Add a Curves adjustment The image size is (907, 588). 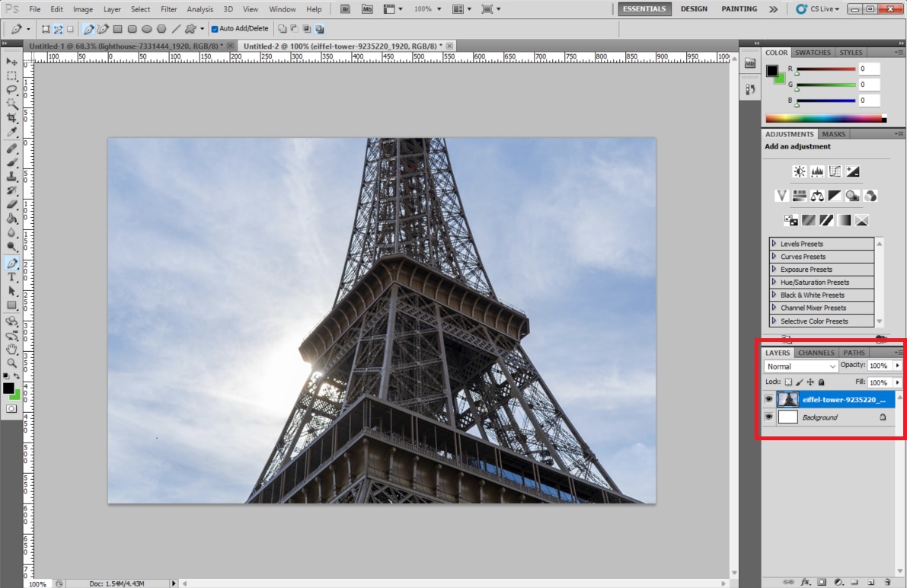(835, 171)
